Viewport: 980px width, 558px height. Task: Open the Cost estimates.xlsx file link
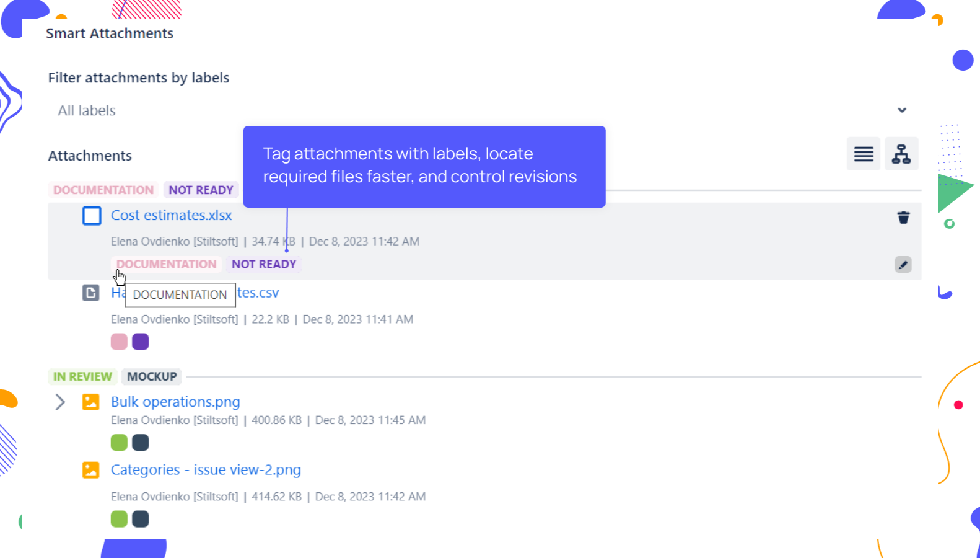tap(171, 216)
